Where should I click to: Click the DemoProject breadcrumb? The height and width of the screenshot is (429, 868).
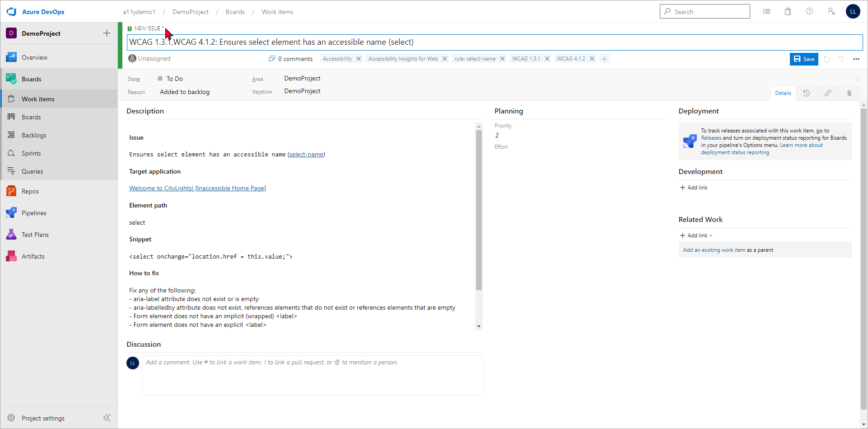pyautogui.click(x=191, y=12)
